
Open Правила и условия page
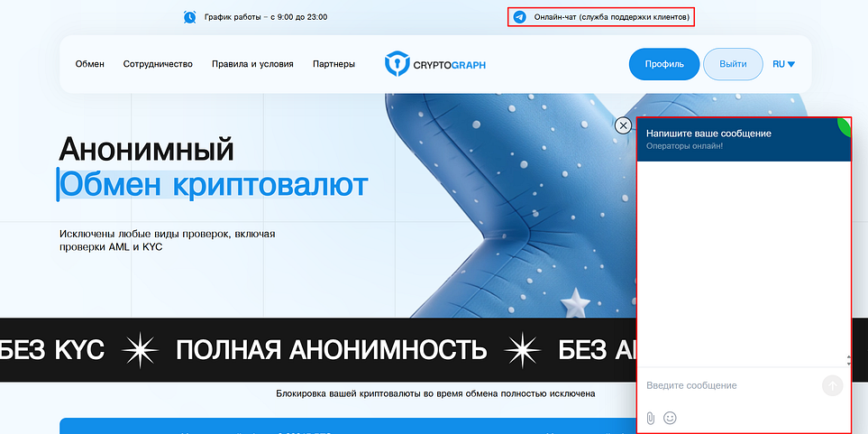[252, 64]
